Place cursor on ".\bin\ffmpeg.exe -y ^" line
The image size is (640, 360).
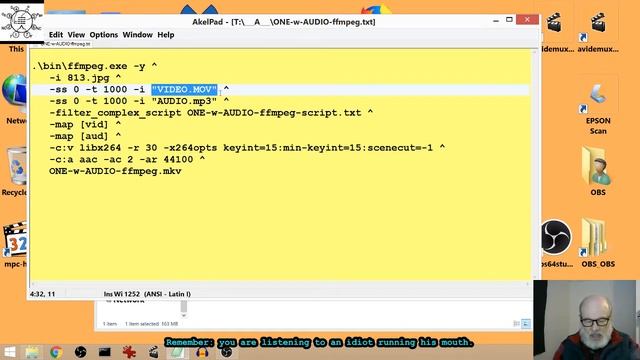(95, 66)
